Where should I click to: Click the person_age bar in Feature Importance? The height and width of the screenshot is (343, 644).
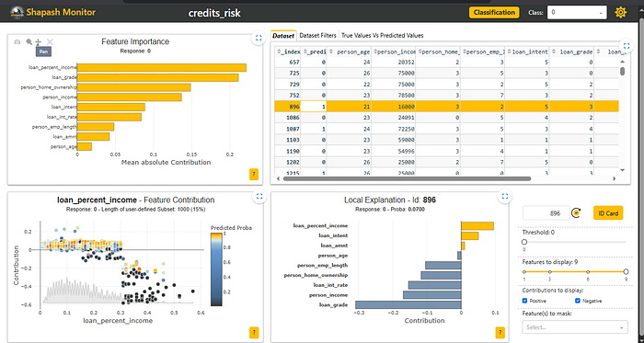[85, 146]
